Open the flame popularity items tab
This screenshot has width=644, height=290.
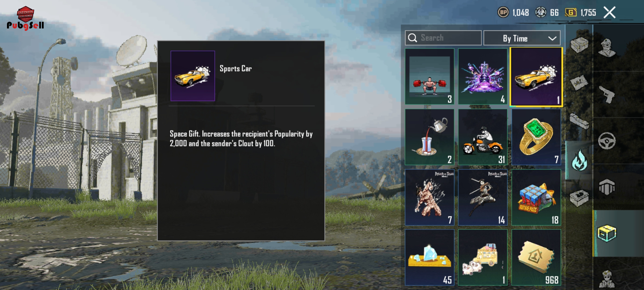click(579, 160)
